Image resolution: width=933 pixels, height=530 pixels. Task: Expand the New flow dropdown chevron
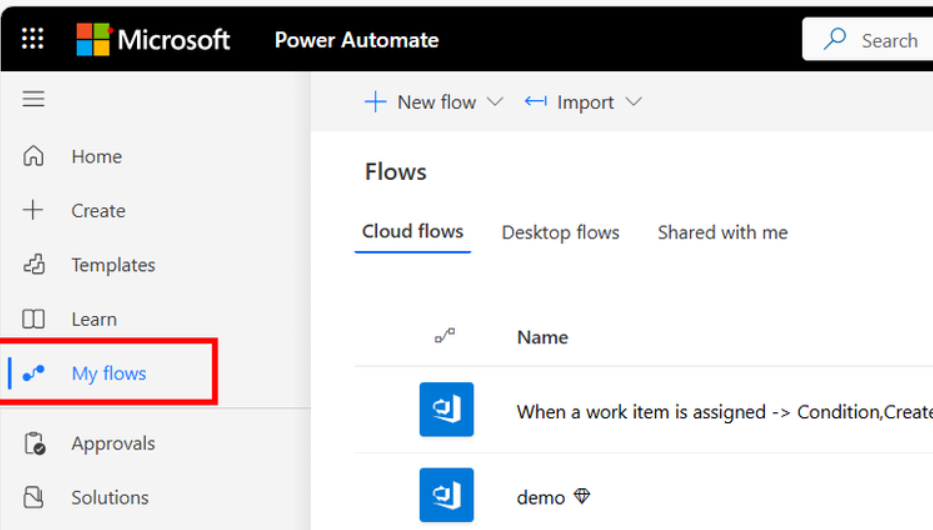pos(495,102)
